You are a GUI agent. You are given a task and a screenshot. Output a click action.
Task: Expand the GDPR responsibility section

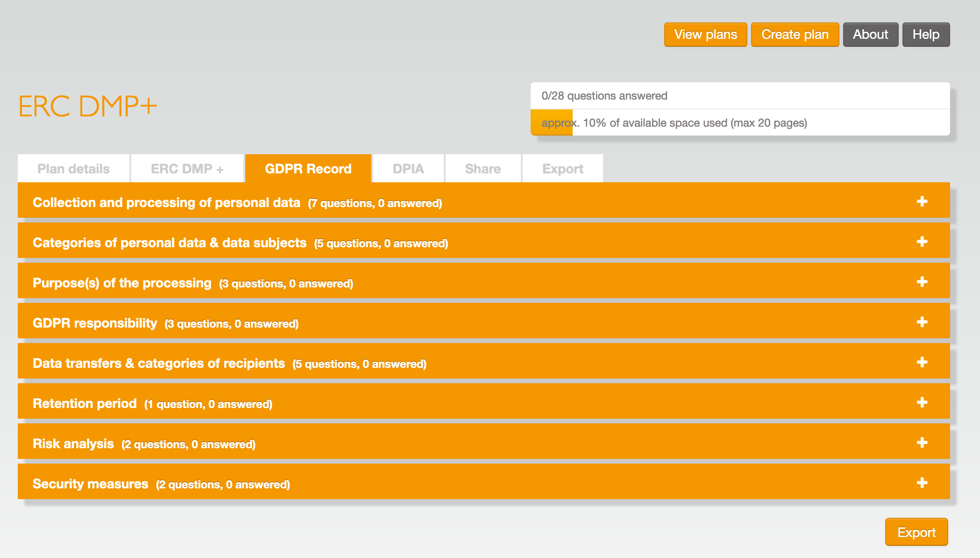pos(484,321)
